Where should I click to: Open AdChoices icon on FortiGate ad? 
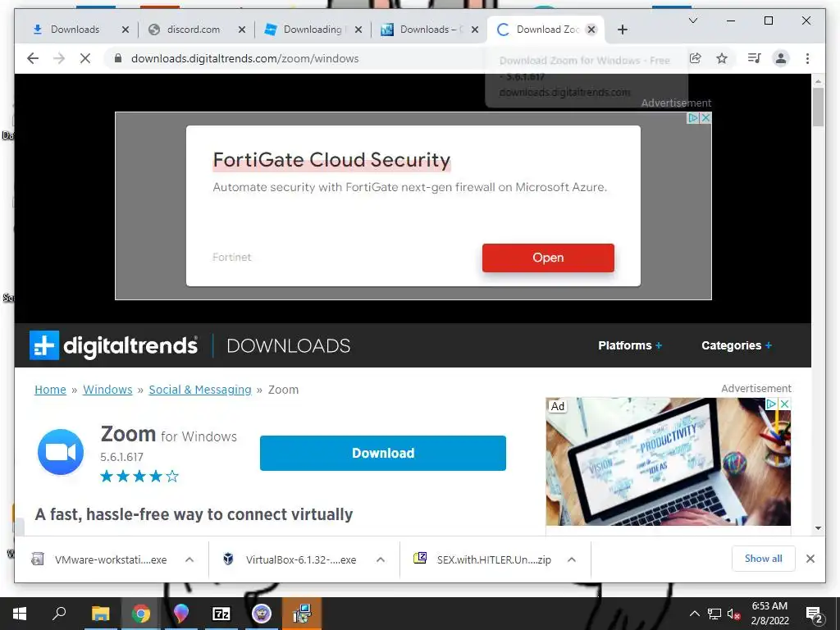[x=693, y=117]
